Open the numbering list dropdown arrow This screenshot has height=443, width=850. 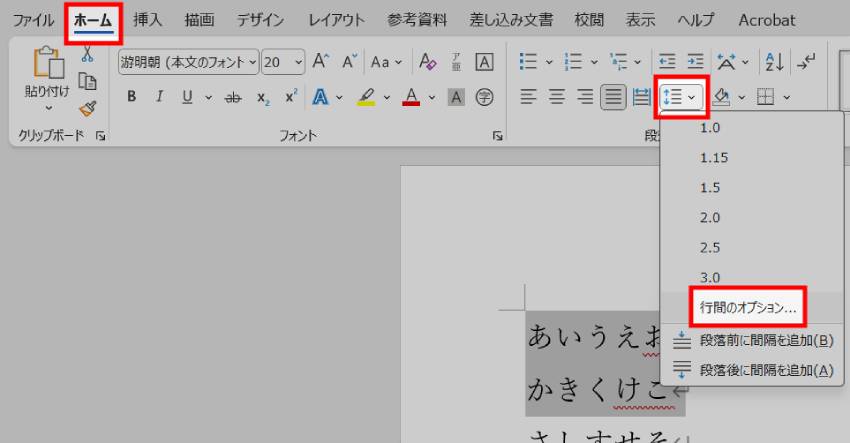[x=594, y=62]
